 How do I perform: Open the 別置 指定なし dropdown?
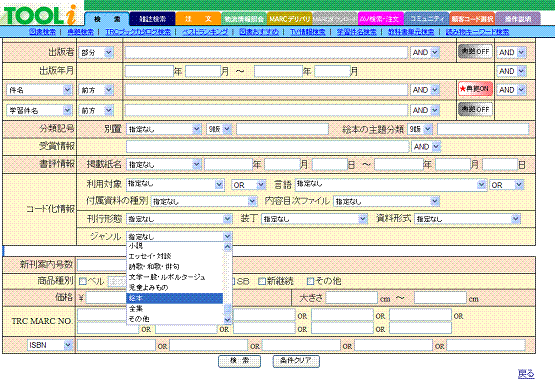point(164,129)
